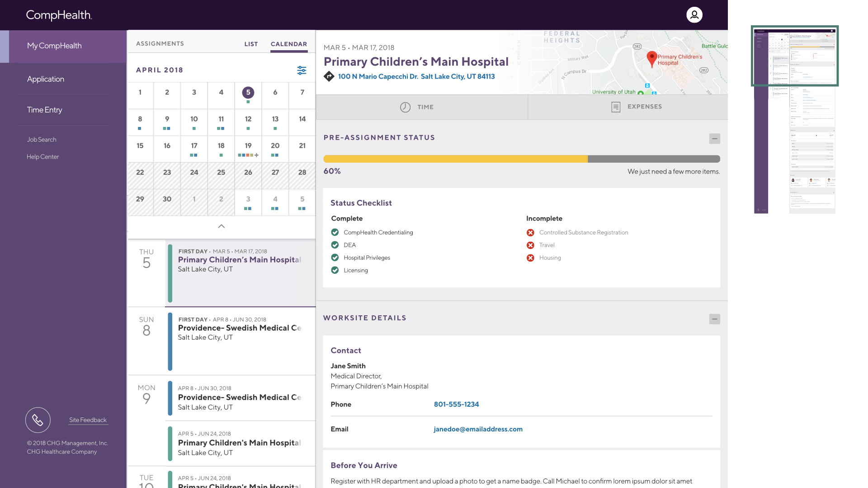
Task: Click the green check beside CompHealth Credentialing
Action: [335, 232]
